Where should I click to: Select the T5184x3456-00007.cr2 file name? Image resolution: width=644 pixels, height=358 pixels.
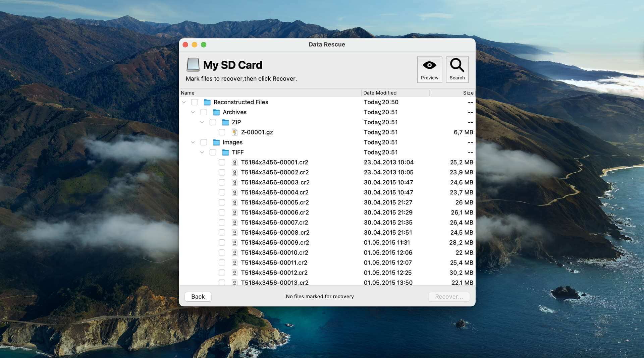(x=274, y=223)
